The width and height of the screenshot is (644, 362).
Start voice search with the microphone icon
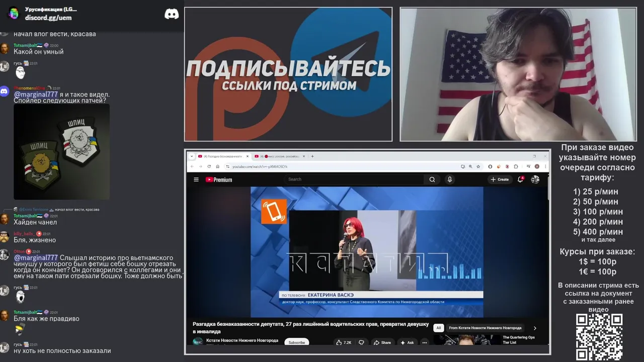click(x=450, y=179)
